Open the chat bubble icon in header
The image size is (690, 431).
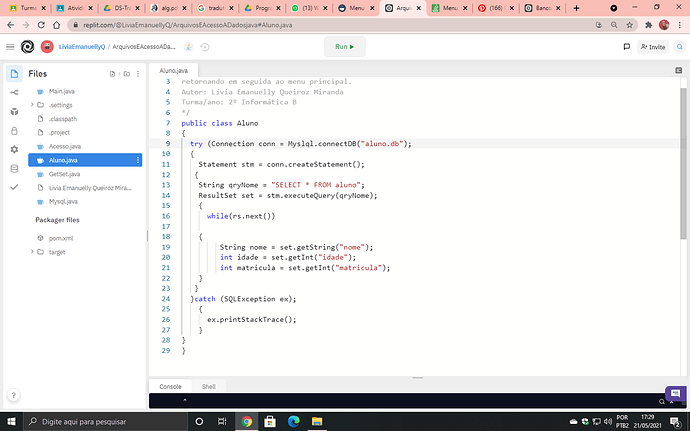[627, 47]
